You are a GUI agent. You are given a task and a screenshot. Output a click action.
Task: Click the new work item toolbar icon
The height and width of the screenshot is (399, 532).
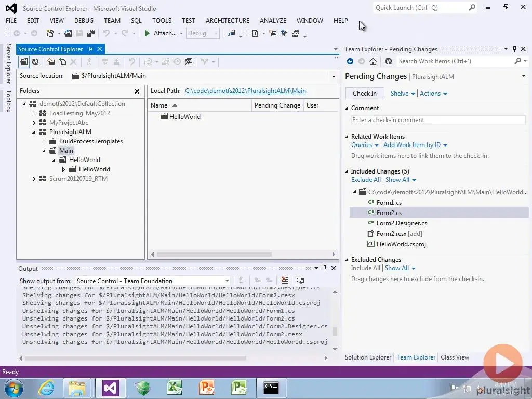(x=255, y=33)
